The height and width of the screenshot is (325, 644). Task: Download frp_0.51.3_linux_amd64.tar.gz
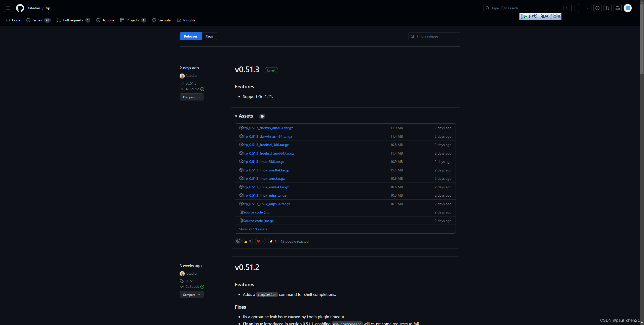(x=266, y=170)
